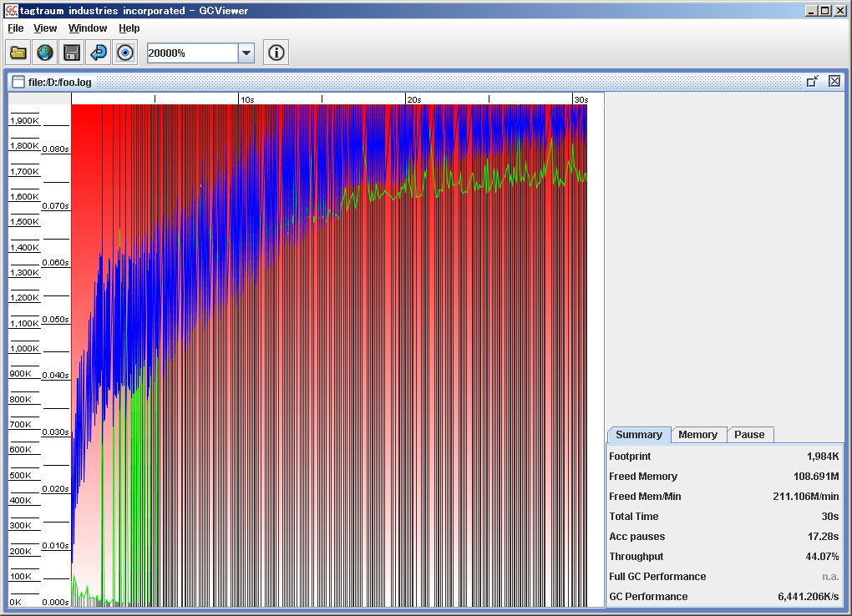Click the 1,000K memory axis label

[24, 349]
